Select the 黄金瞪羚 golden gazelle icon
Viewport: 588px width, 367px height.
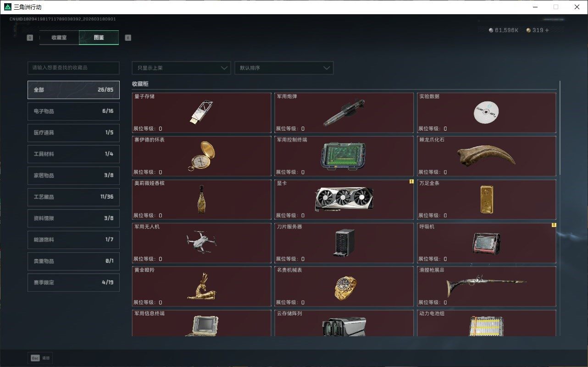pyautogui.click(x=201, y=287)
